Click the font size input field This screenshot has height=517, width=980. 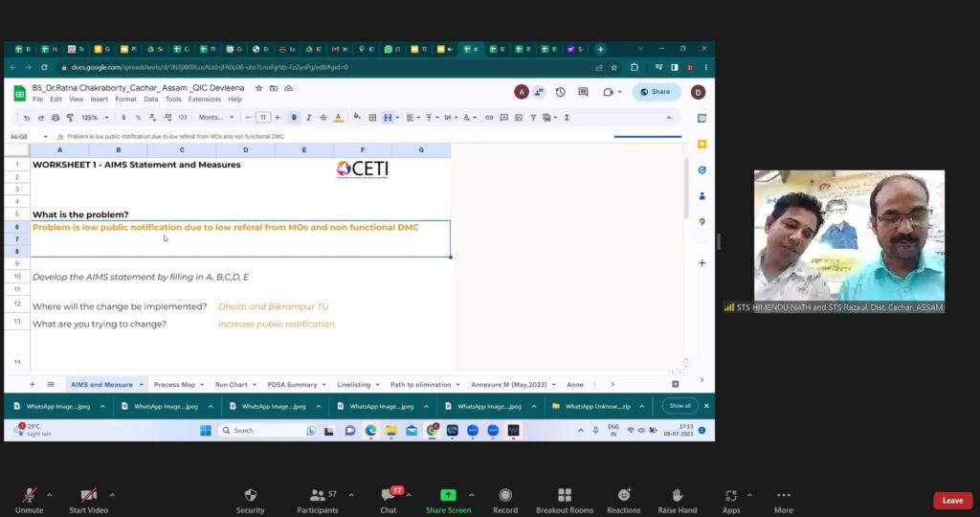(263, 118)
